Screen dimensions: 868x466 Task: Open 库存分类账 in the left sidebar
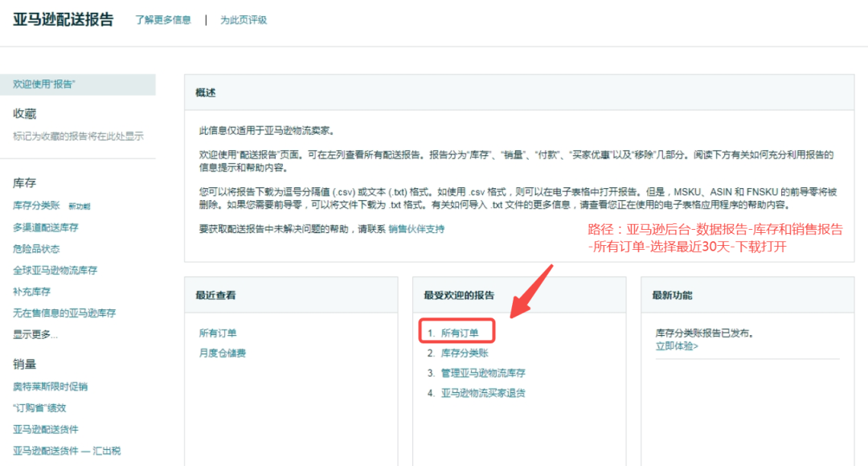pyautogui.click(x=36, y=206)
